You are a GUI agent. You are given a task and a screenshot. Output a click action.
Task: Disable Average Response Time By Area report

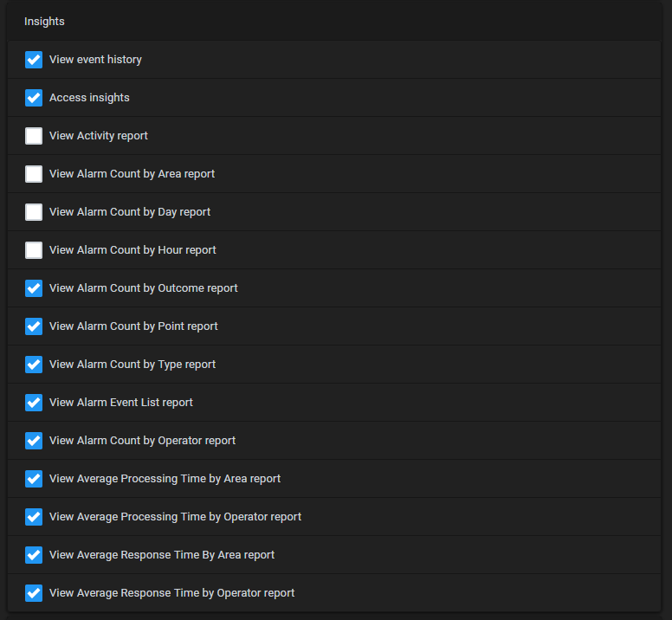(34, 555)
